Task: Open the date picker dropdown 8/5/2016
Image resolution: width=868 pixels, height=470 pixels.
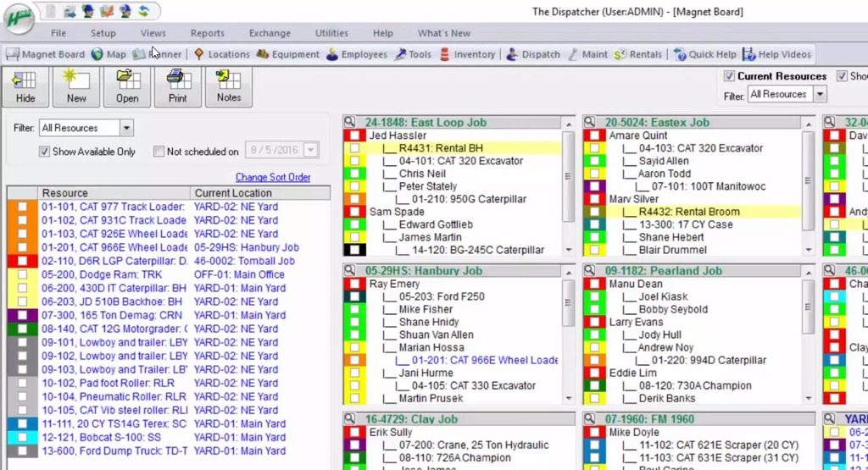Action: 311,151
